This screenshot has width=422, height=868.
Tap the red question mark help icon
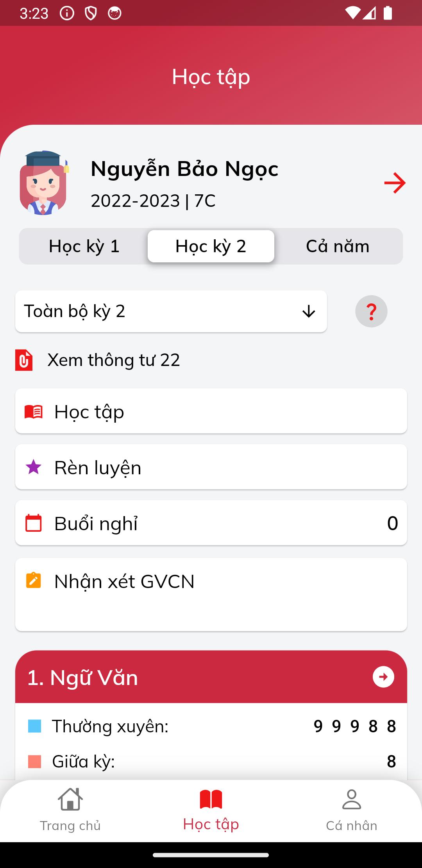tap(371, 311)
